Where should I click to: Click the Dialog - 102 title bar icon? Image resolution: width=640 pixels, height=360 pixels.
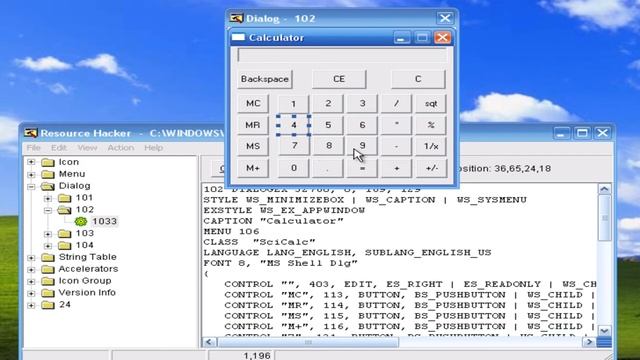(x=236, y=18)
